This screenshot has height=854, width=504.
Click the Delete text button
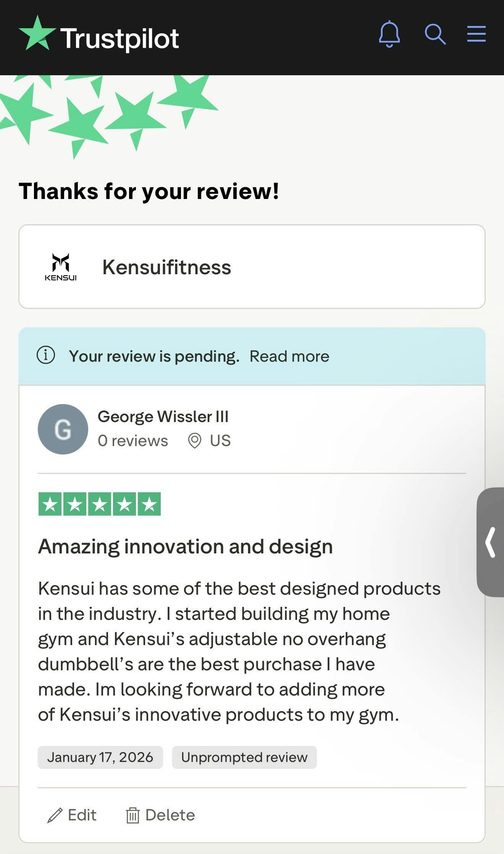170,815
